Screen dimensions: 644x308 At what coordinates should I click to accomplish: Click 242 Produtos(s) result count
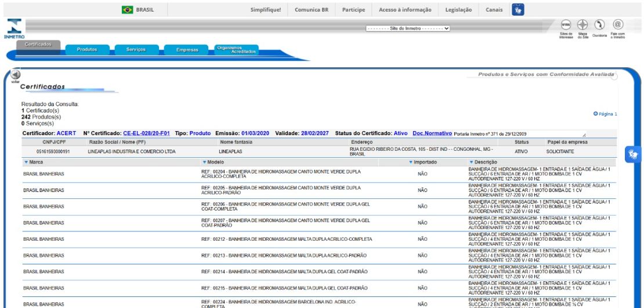coord(41,117)
